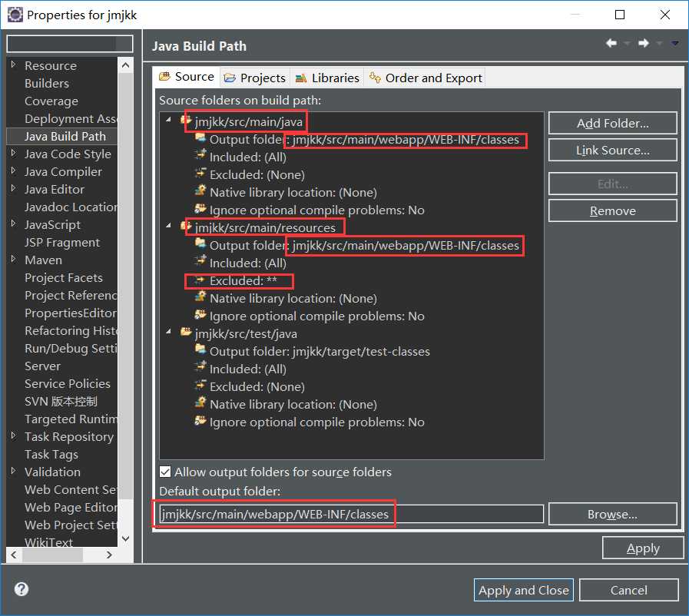Click the Output folder icon under jmjkk/src/main/java

(x=200, y=138)
